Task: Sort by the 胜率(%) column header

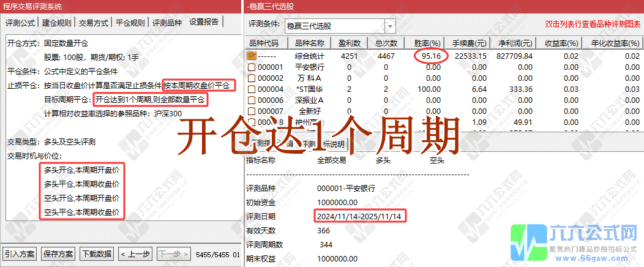Action: point(427,43)
